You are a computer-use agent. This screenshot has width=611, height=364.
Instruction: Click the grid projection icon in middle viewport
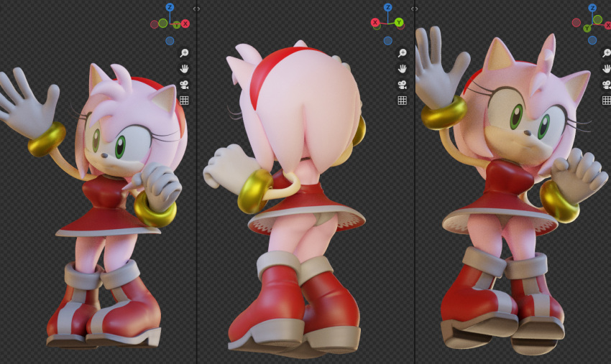(x=402, y=101)
